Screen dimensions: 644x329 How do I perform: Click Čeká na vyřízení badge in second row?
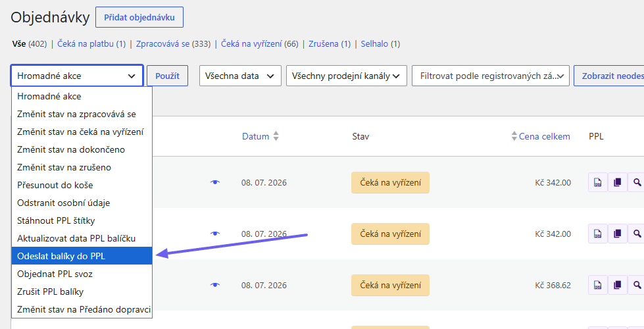[390, 234]
